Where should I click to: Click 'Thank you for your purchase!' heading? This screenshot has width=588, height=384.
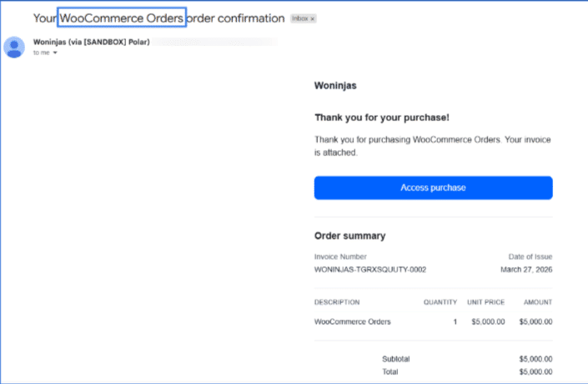tap(382, 118)
